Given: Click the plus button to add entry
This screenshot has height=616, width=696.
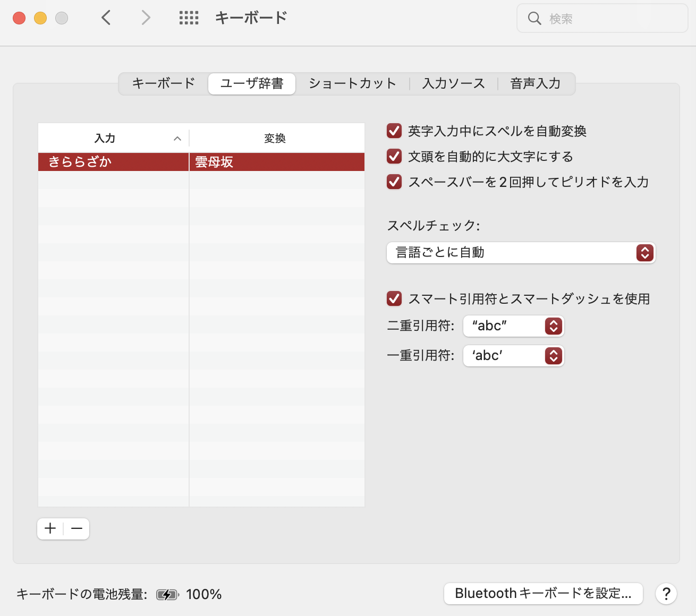Looking at the screenshot, I should [50, 528].
